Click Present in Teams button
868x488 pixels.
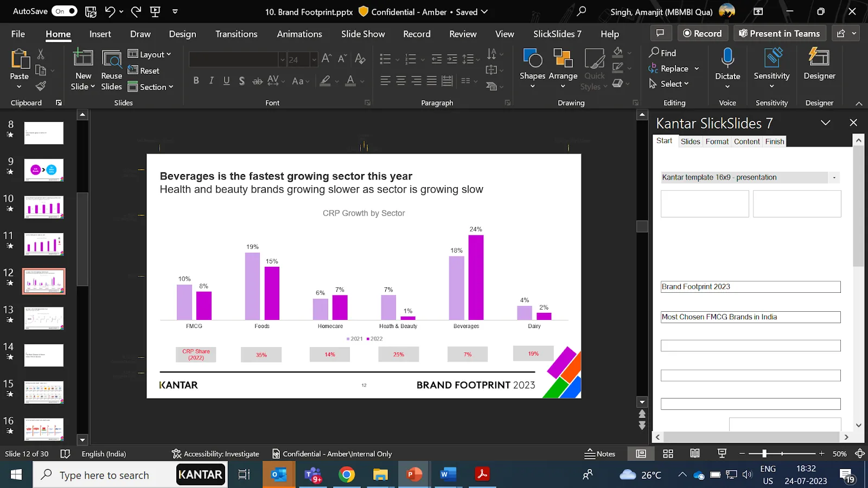click(x=780, y=34)
